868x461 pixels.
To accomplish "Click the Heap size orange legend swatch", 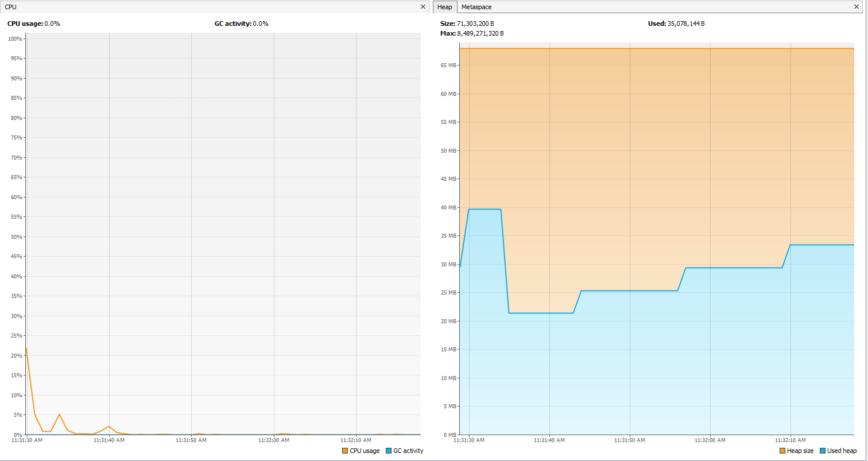I will (x=782, y=451).
